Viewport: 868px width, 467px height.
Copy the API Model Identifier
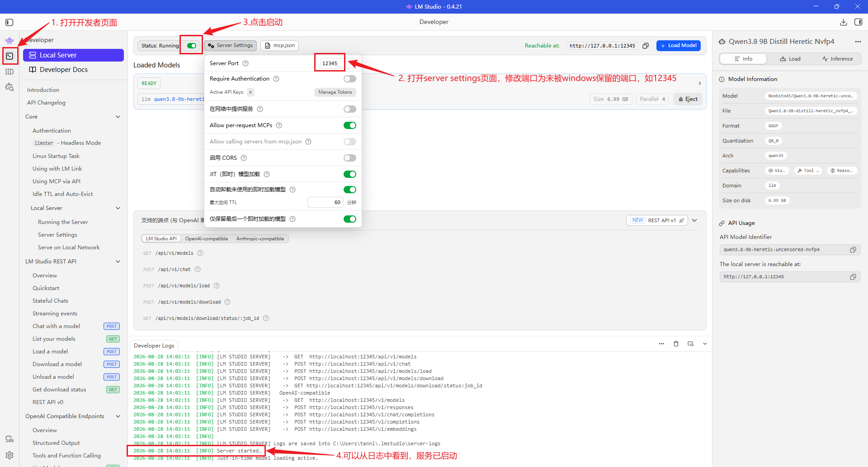tap(853, 250)
